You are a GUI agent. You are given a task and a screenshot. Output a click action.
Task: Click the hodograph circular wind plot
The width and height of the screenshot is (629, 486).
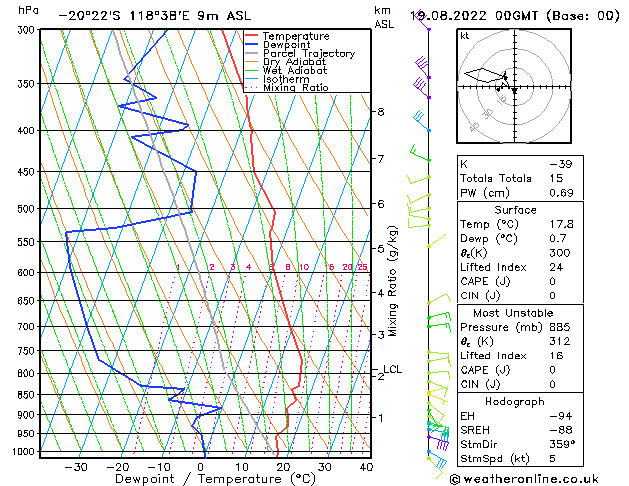[513, 88]
